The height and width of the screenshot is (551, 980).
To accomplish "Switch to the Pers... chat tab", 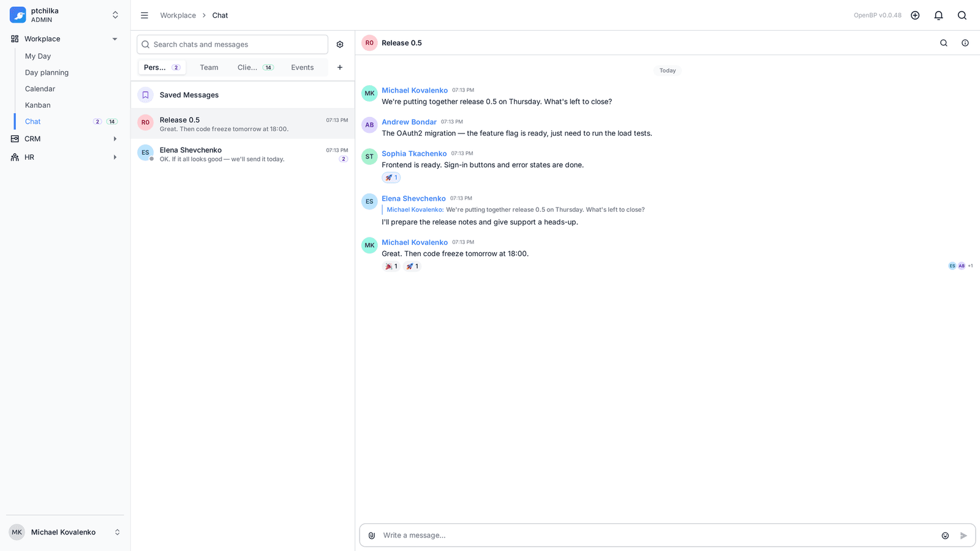I will (162, 67).
